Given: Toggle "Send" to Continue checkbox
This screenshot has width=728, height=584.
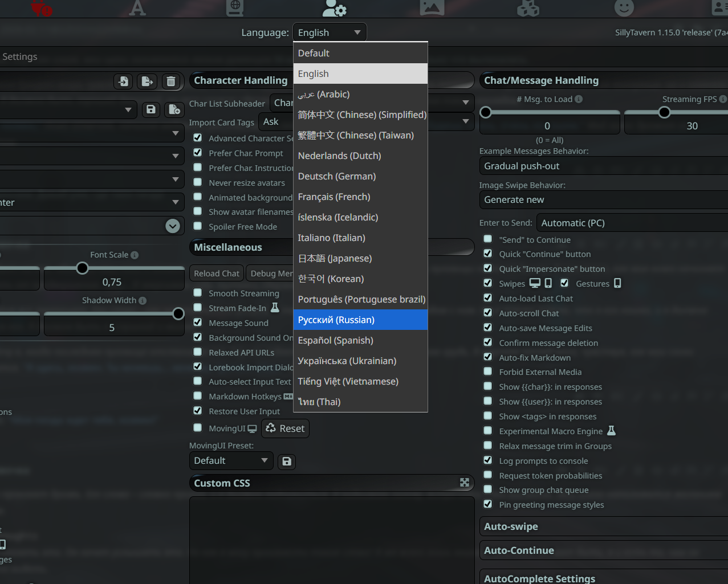Looking at the screenshot, I should pos(488,239).
